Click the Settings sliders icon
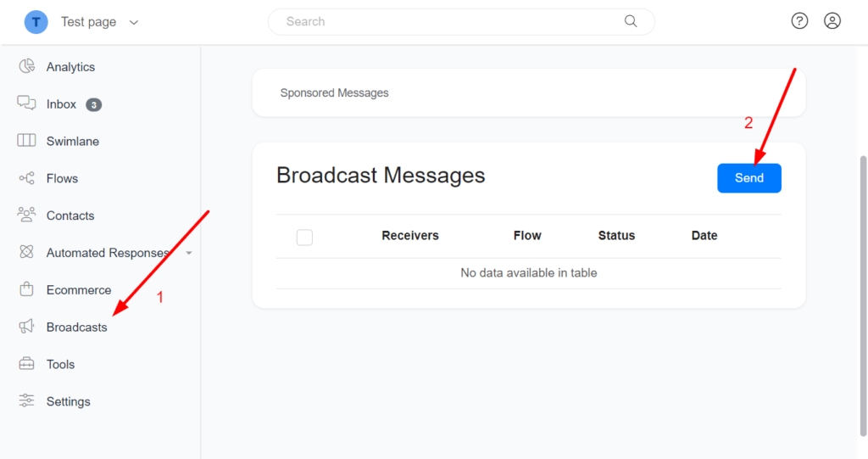This screenshot has height=459, width=868. pyautogui.click(x=26, y=401)
